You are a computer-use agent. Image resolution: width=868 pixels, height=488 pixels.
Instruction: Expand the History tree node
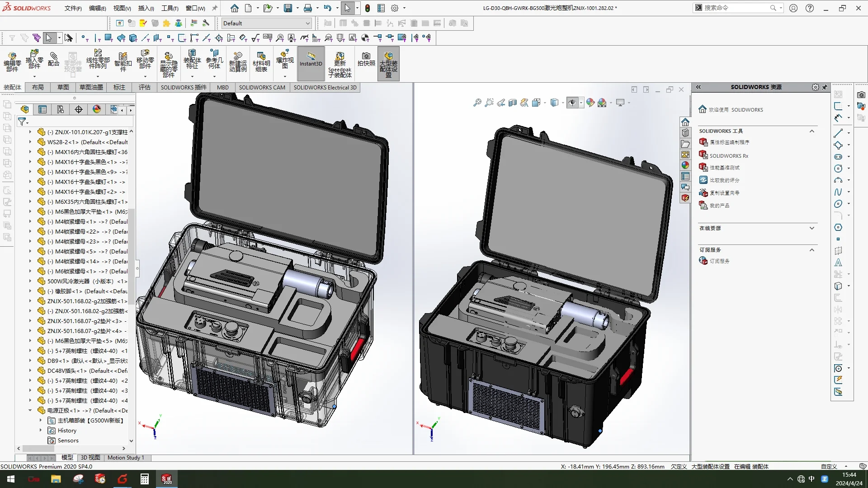point(41,431)
